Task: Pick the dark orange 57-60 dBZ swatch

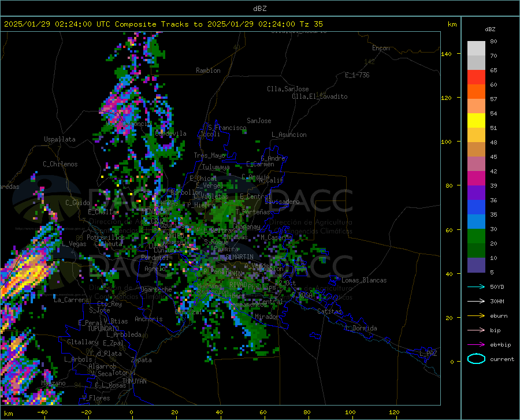Action: click(x=476, y=92)
